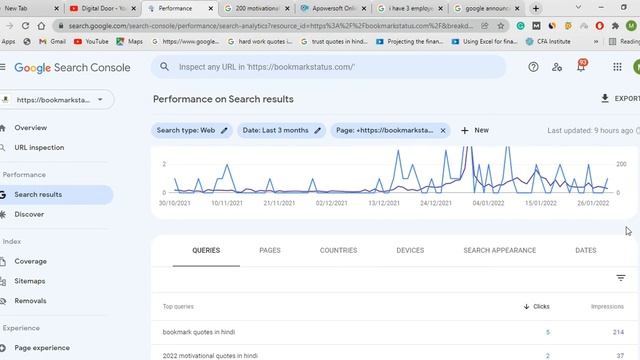The image size is (640, 360).
Task: Open 'hard work quotes' bookmark
Action: click(260, 41)
